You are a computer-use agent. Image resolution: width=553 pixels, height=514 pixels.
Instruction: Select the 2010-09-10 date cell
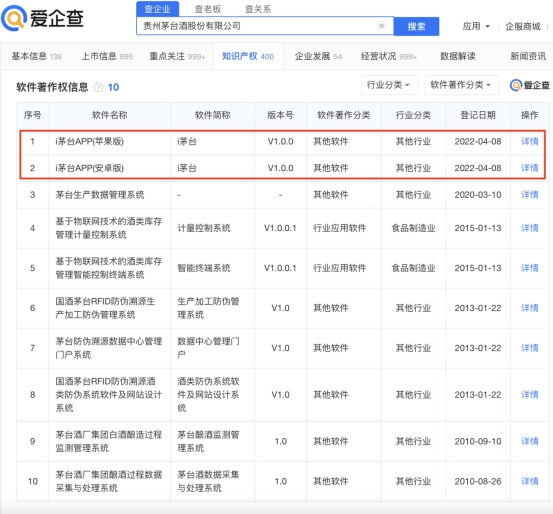[x=478, y=441]
